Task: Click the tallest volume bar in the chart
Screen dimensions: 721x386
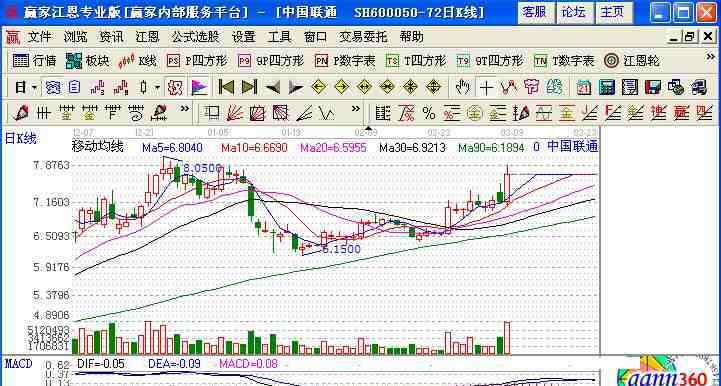Action: pos(507,338)
